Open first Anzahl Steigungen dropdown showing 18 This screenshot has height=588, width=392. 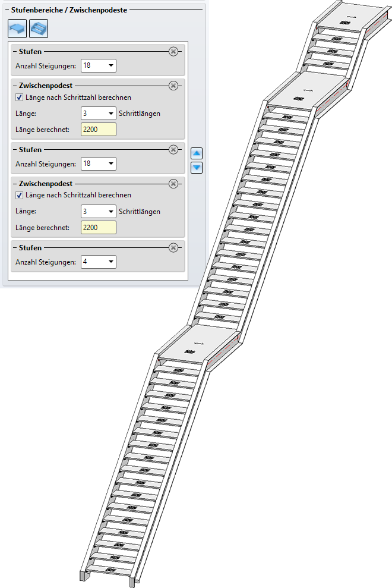pos(99,65)
